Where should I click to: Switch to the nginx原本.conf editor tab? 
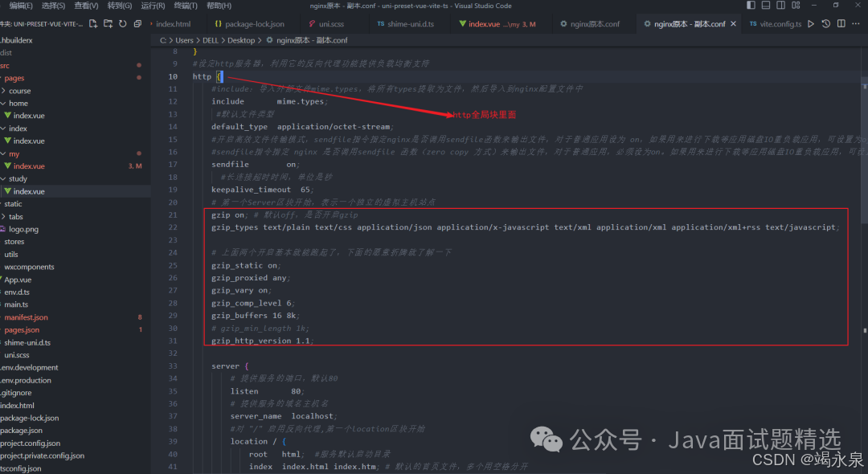pyautogui.click(x=595, y=24)
